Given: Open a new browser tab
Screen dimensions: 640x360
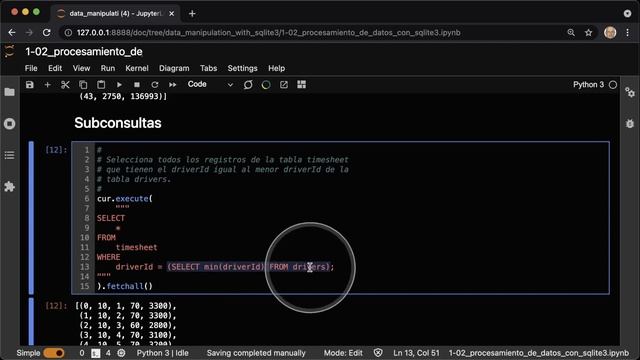Looking at the screenshot, I should click(x=192, y=13).
